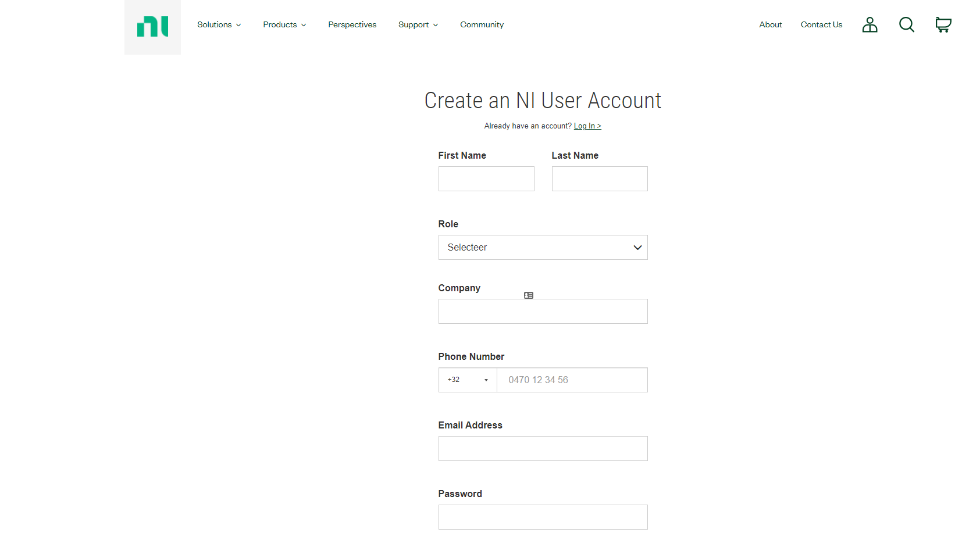
Task: Open the Role Selecteer dropdown
Action: click(x=543, y=247)
